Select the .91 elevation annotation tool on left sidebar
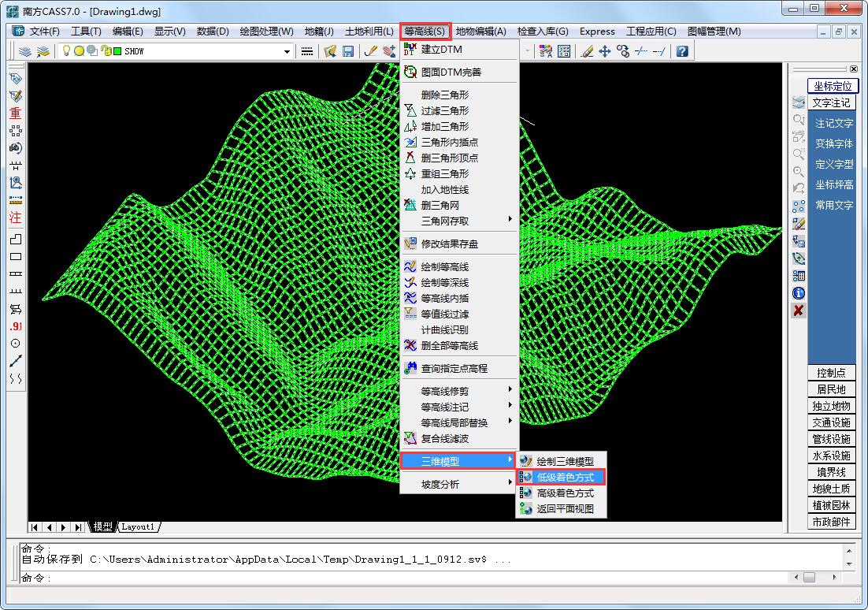 pyautogui.click(x=14, y=325)
